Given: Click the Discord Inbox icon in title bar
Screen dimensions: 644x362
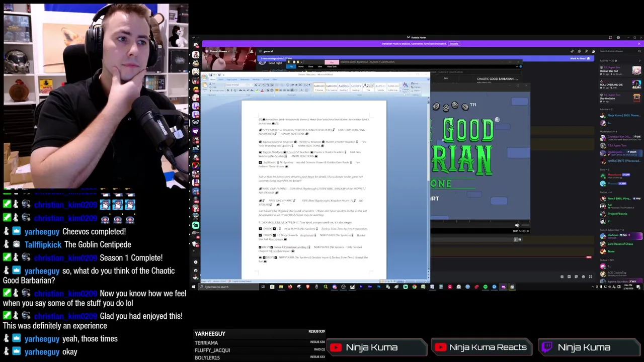Looking at the screenshot, I should [610, 37].
